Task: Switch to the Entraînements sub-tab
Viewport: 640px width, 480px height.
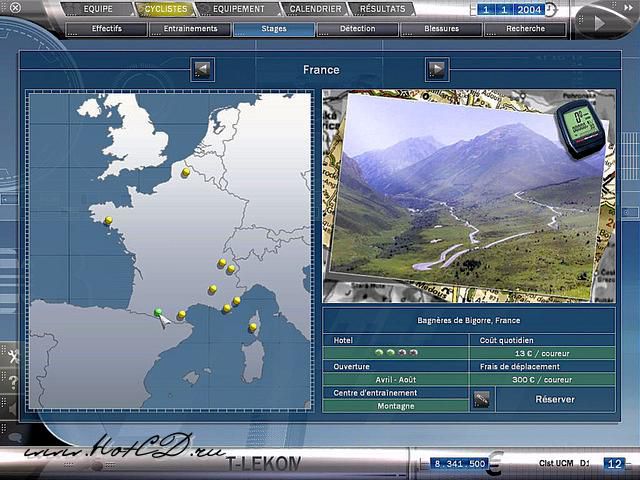Action: click(x=190, y=29)
